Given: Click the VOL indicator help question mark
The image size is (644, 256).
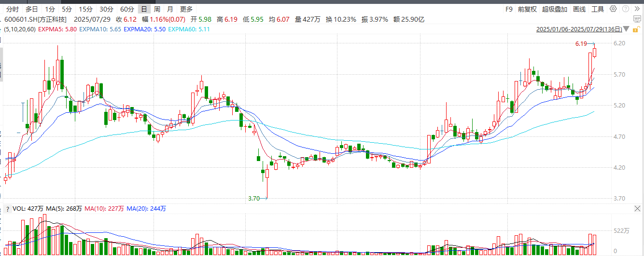Looking at the screenshot, I should pyautogui.click(x=7, y=209).
